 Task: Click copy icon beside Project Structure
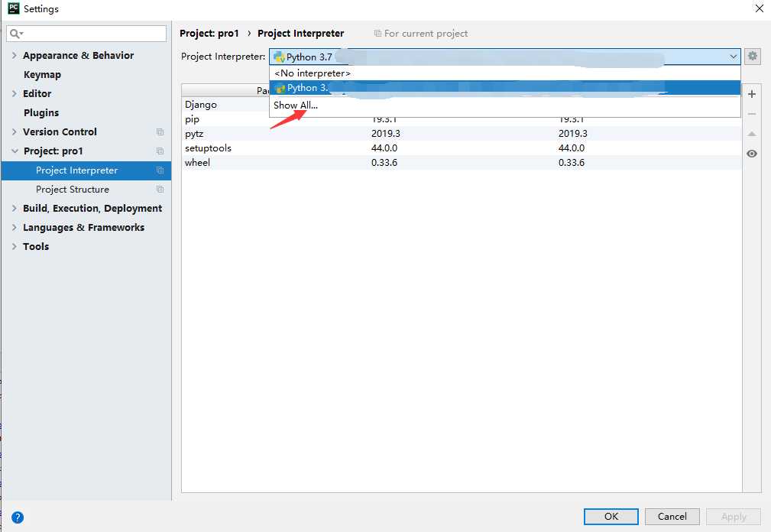pyautogui.click(x=160, y=190)
